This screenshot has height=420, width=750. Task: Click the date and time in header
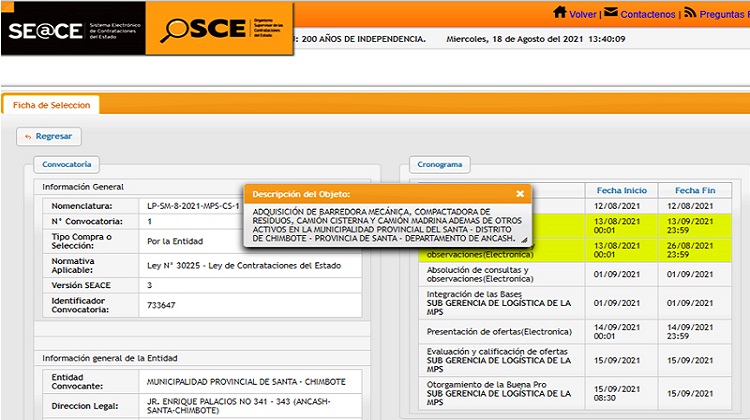coord(536,39)
